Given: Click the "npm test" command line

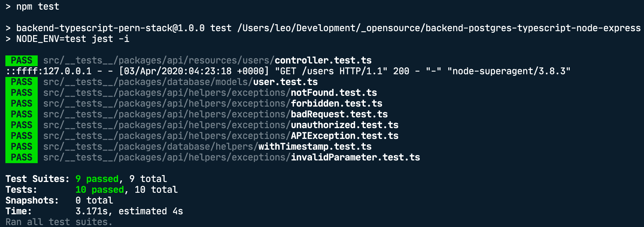Looking at the screenshot, I should coord(38,7).
